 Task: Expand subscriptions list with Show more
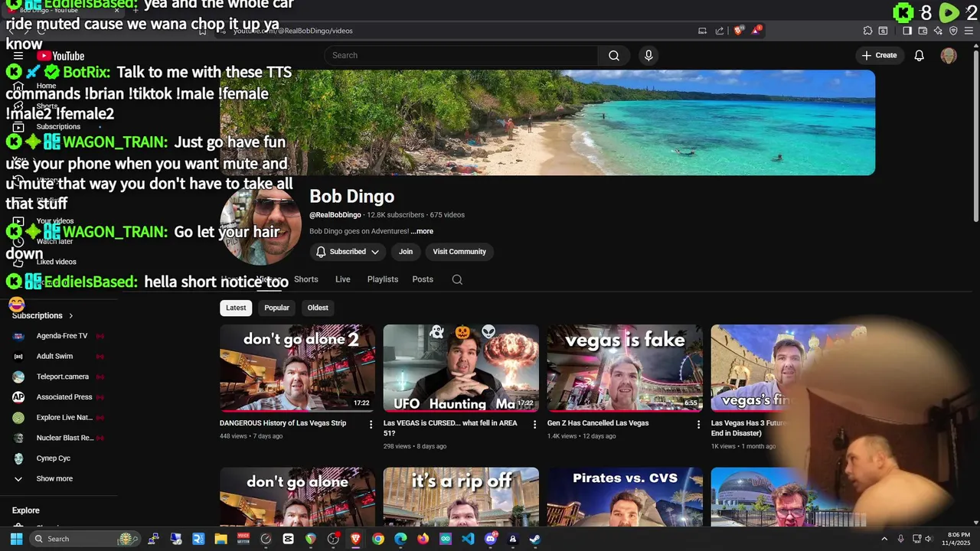click(54, 478)
